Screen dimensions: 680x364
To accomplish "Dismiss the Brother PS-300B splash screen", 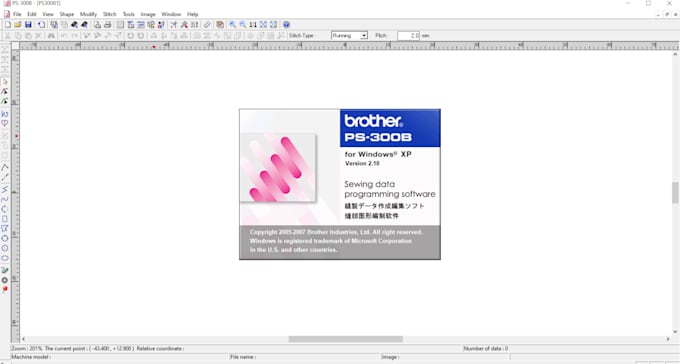I will [340, 184].
